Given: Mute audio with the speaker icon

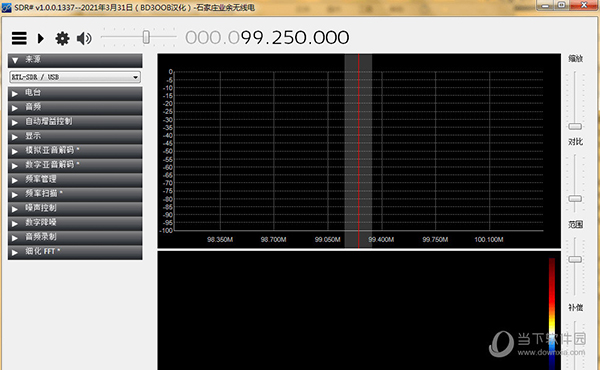Looking at the screenshot, I should 84,38.
